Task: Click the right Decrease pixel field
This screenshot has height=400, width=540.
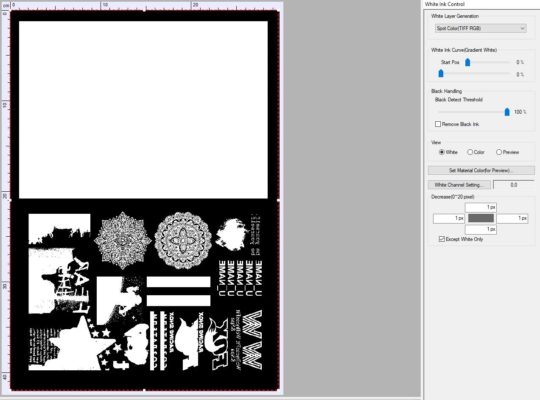Action: [x=512, y=218]
